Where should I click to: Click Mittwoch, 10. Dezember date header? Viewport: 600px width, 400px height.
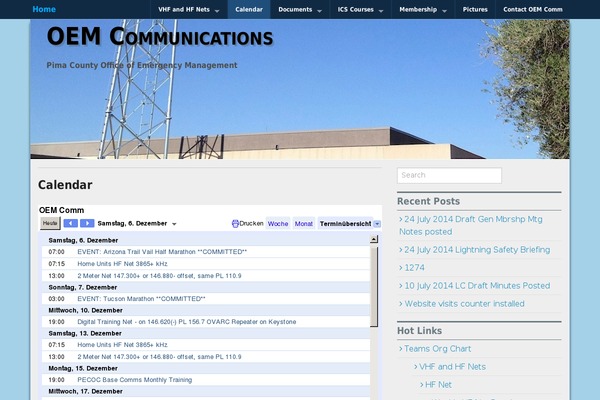click(85, 310)
